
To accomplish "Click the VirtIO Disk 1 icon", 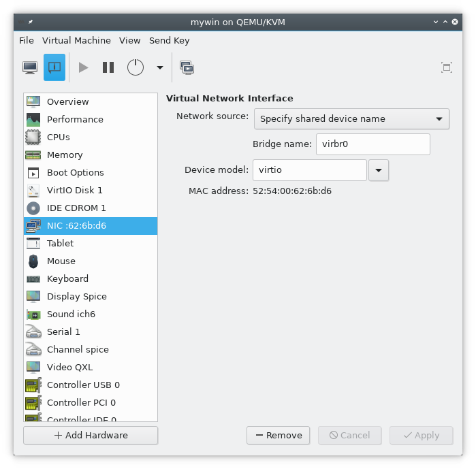I will coord(33,191).
